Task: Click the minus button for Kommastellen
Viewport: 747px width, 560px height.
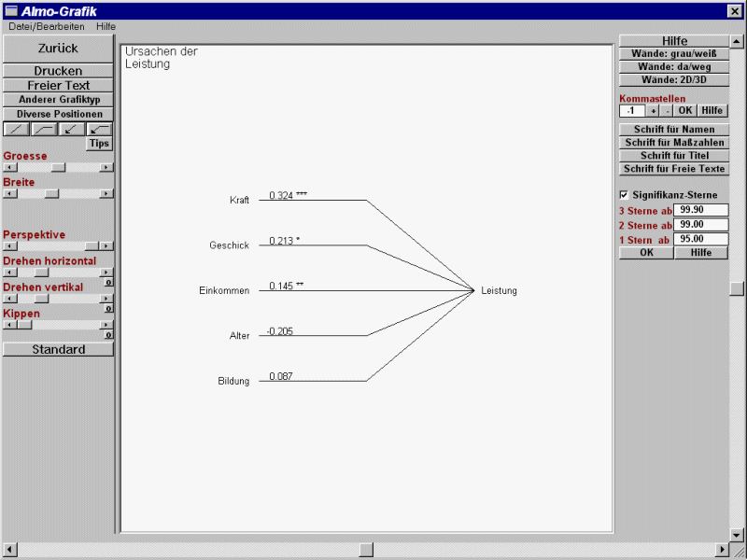Action: (667, 111)
